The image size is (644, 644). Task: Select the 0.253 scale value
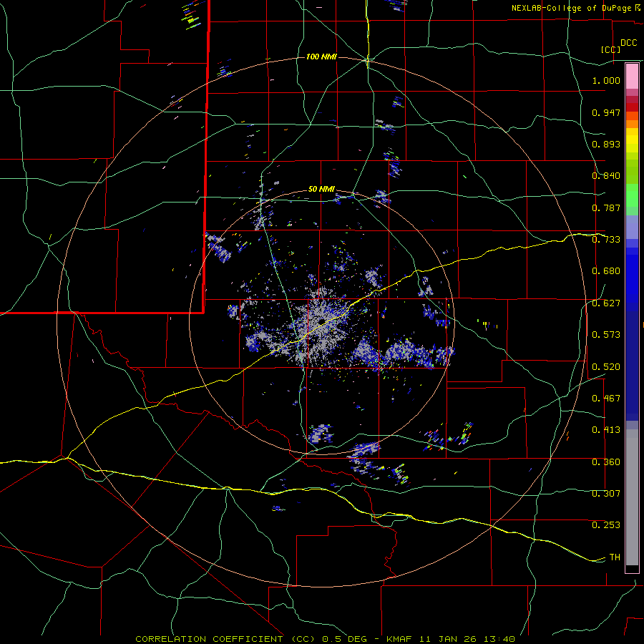tap(606, 525)
